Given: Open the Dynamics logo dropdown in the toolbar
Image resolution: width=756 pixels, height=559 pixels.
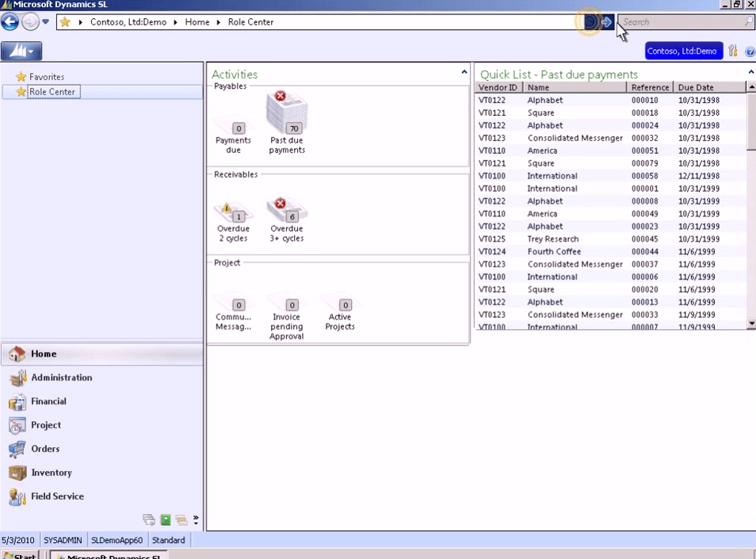Looking at the screenshot, I should pos(21,51).
